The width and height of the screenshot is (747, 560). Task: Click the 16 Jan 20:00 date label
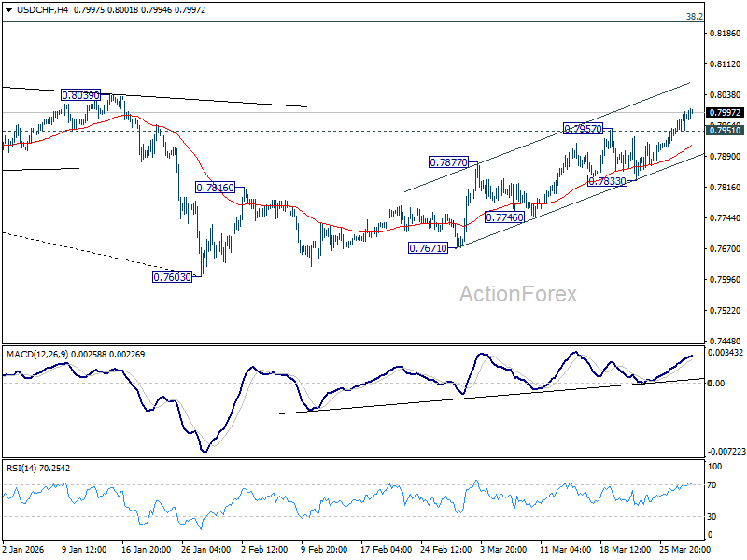pos(146,550)
